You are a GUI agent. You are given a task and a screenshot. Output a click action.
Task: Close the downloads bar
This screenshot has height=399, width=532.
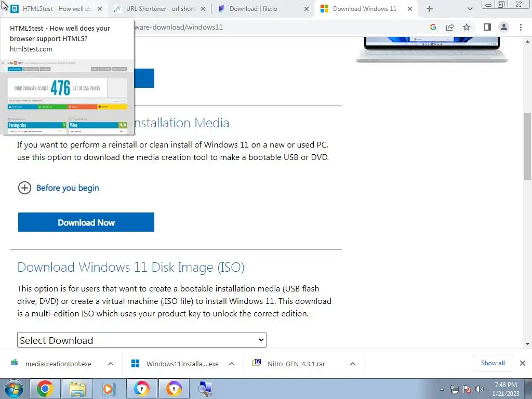[523, 363]
